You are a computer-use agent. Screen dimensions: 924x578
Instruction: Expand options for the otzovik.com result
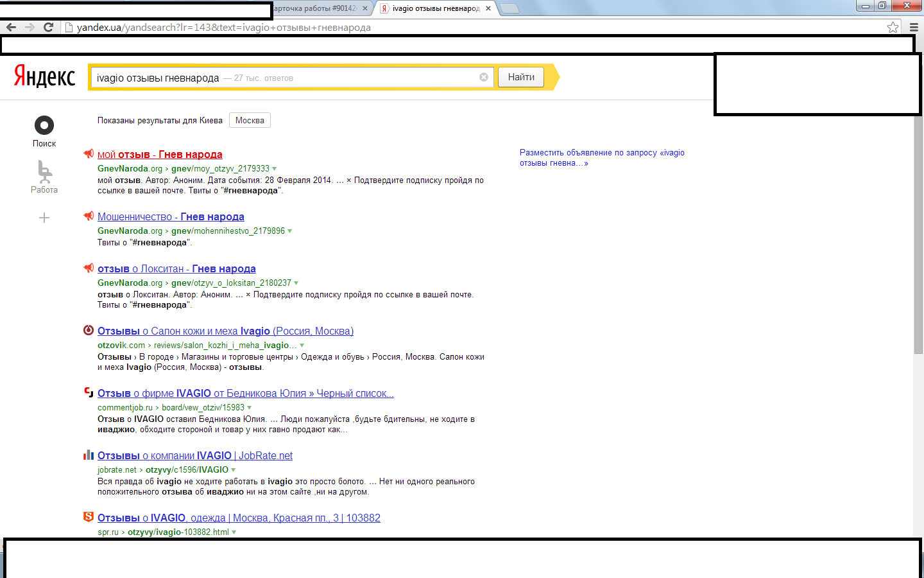pyautogui.click(x=302, y=346)
